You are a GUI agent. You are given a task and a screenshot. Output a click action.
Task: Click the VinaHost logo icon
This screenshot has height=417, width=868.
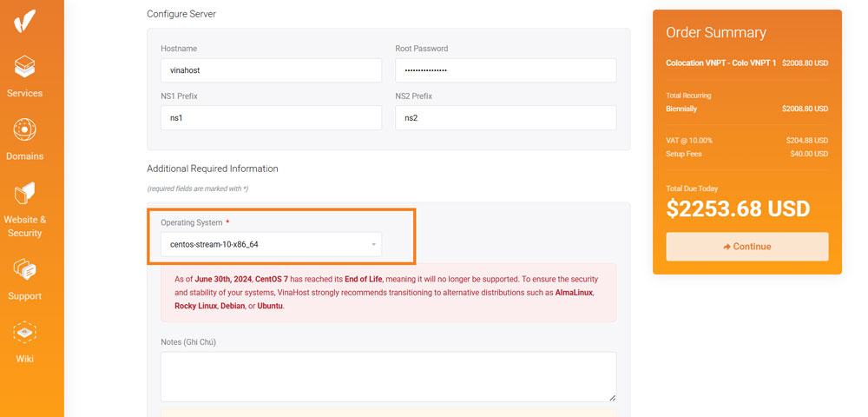click(x=24, y=21)
